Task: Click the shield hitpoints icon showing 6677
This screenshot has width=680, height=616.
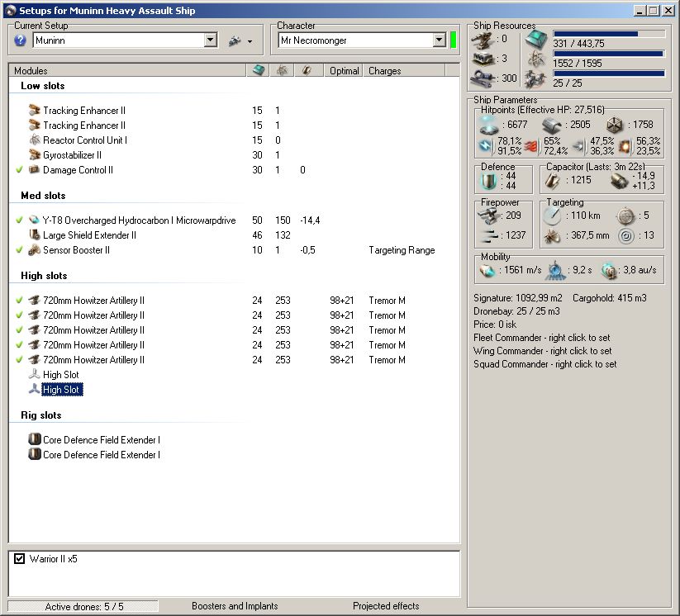Action: (489, 125)
